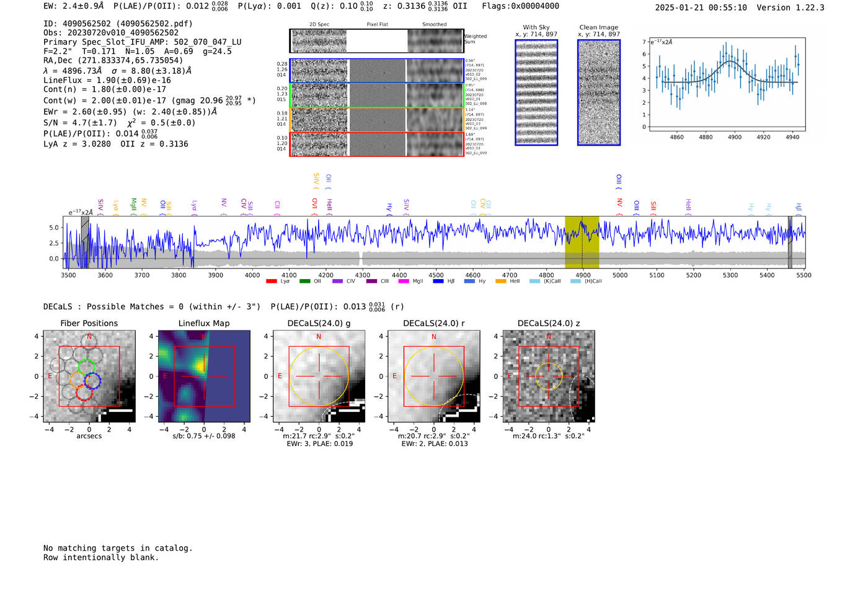This screenshot has height=591, width=868.
Task: Open the DECaLS(24.0) z cutout
Action: pos(549,376)
